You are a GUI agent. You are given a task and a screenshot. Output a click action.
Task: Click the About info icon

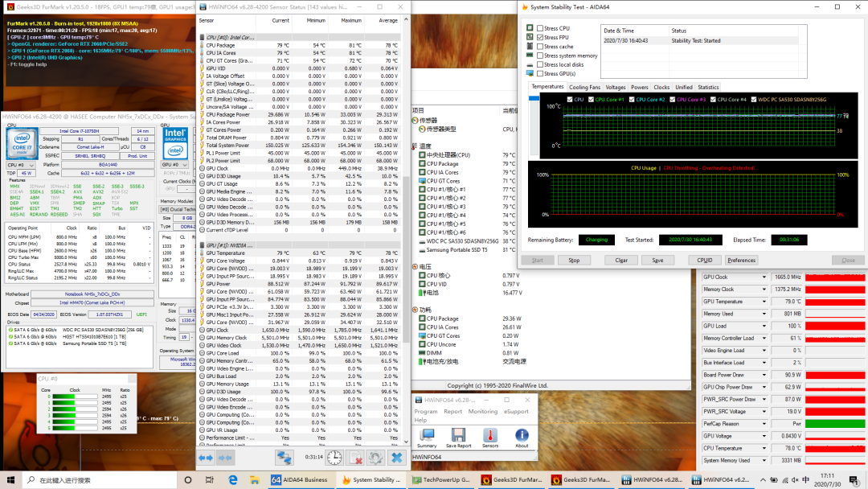pyautogui.click(x=522, y=436)
